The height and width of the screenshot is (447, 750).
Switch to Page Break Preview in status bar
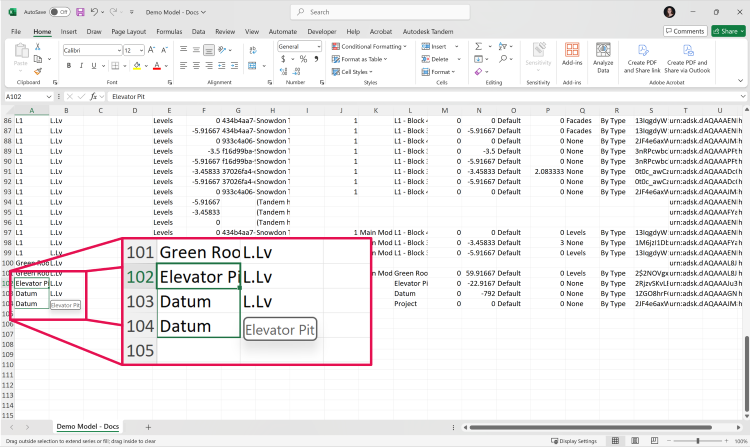(x=654, y=440)
